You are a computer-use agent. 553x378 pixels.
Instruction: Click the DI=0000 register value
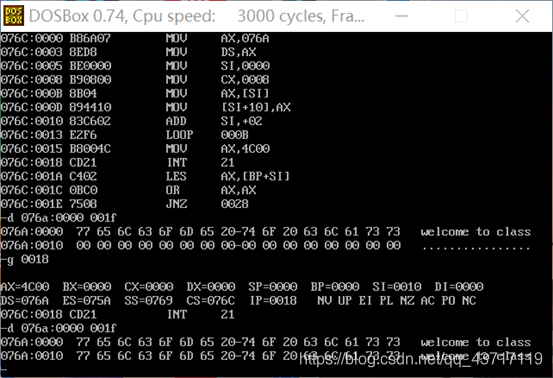click(459, 287)
